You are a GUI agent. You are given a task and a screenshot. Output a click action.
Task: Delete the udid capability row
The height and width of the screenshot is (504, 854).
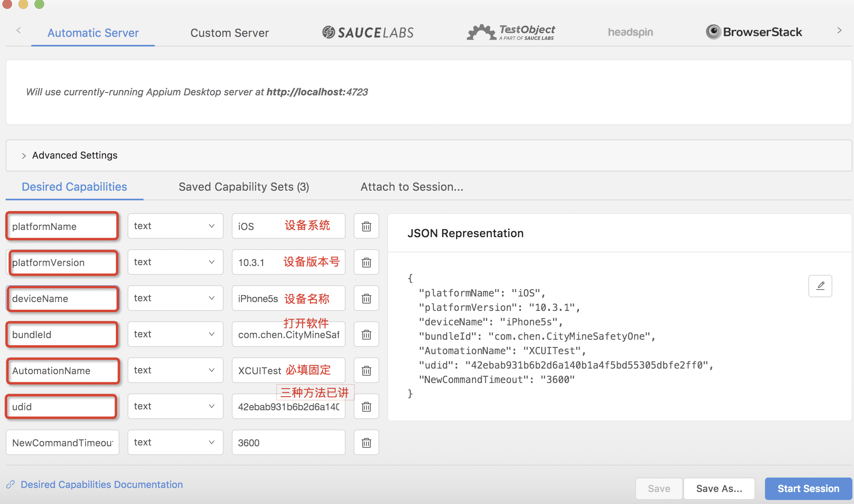[x=366, y=407]
